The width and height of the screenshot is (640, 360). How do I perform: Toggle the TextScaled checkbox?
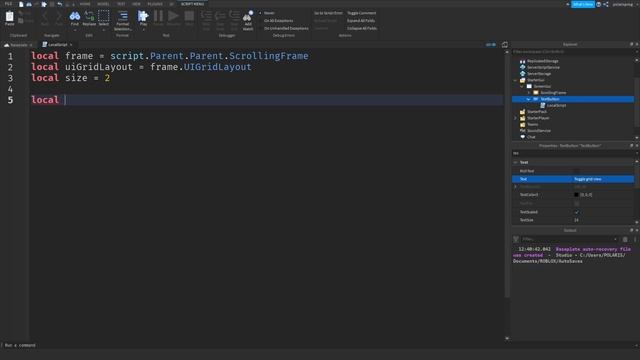click(576, 212)
